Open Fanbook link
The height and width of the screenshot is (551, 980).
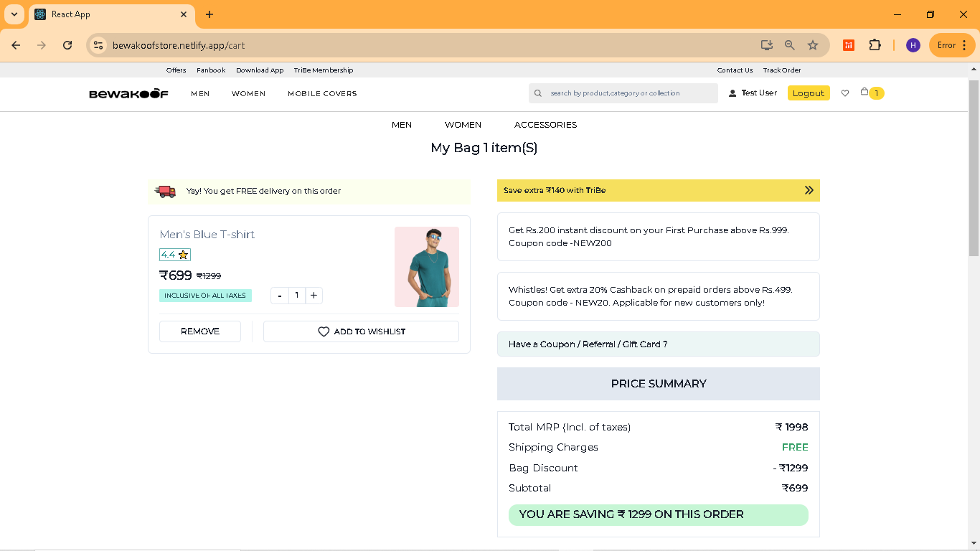[211, 70]
